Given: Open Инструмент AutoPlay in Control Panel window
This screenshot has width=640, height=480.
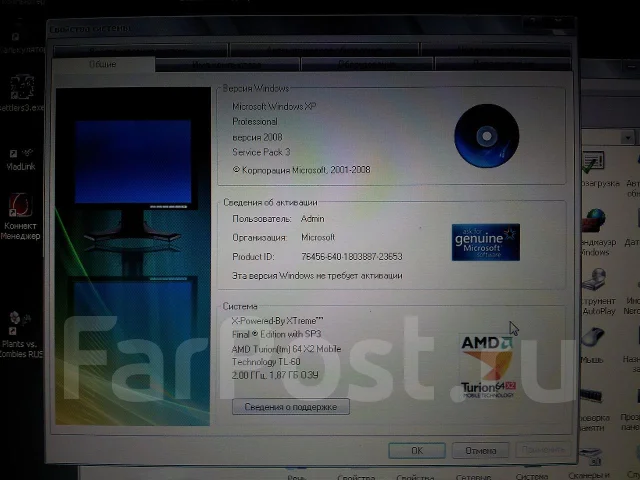Looking at the screenshot, I should click(598, 292).
